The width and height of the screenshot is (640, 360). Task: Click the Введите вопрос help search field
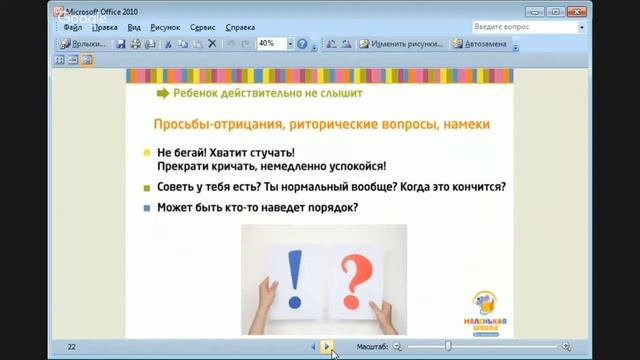pos(525,27)
